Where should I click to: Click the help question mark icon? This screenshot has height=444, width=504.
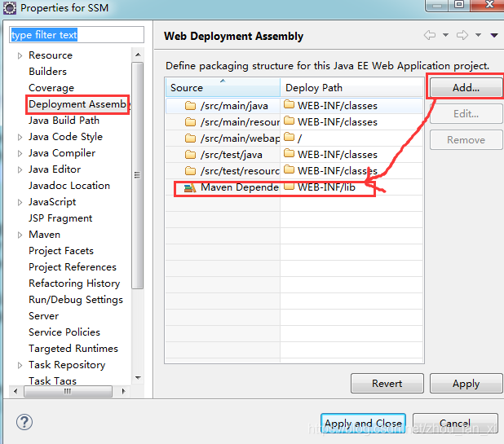pos(24,422)
